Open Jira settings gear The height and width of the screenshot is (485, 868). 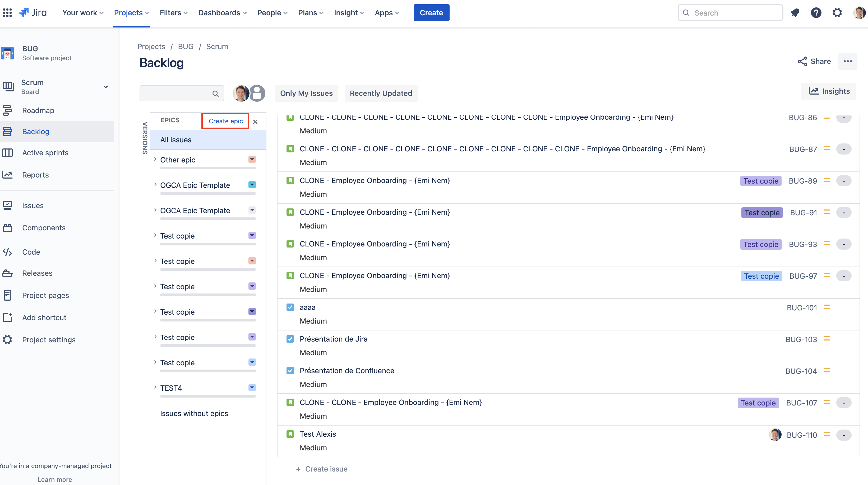(x=837, y=12)
